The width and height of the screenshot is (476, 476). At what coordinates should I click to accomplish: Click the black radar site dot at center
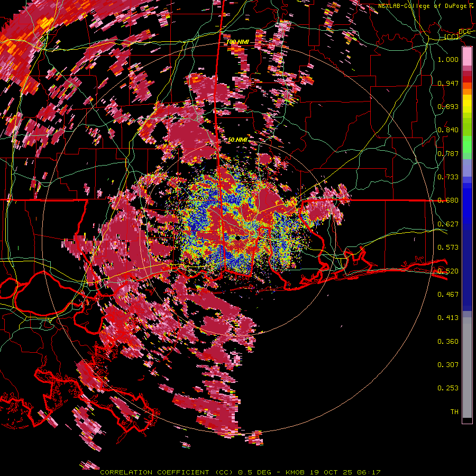237,237
